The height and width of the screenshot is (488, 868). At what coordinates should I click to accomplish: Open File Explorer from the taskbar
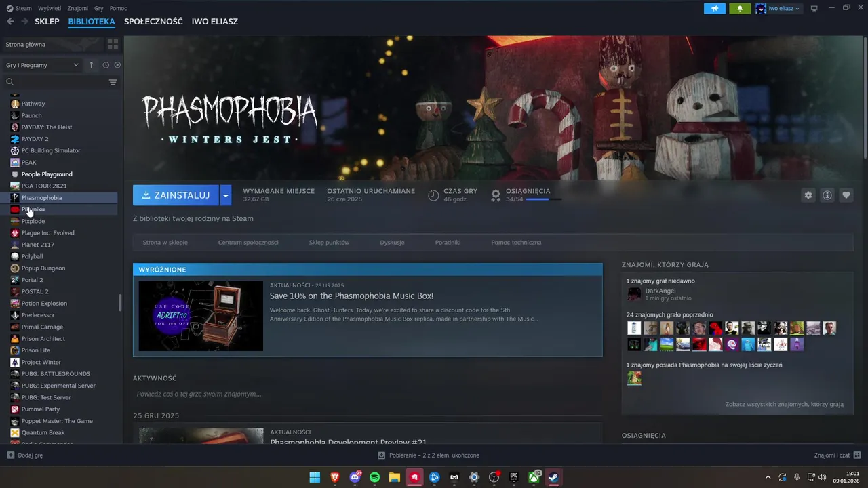tap(395, 477)
